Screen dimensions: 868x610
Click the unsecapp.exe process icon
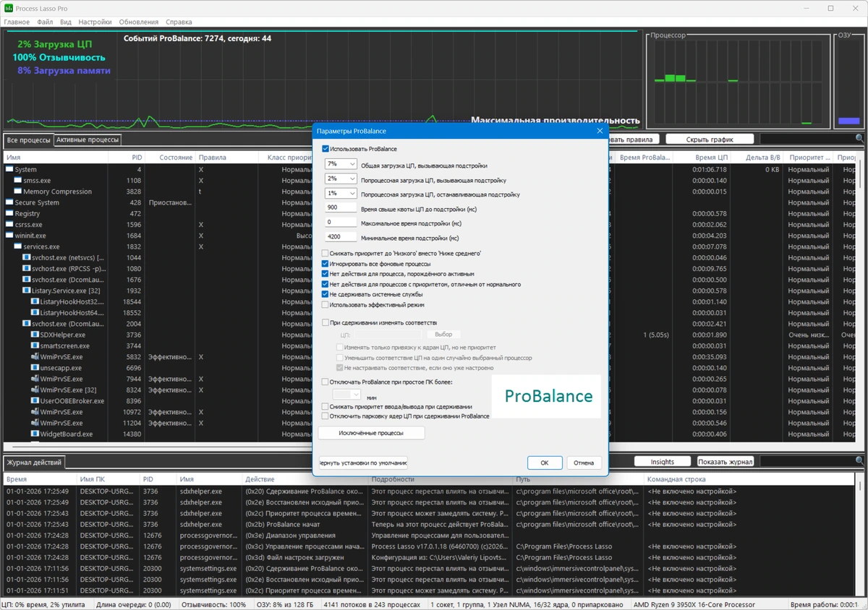35,368
